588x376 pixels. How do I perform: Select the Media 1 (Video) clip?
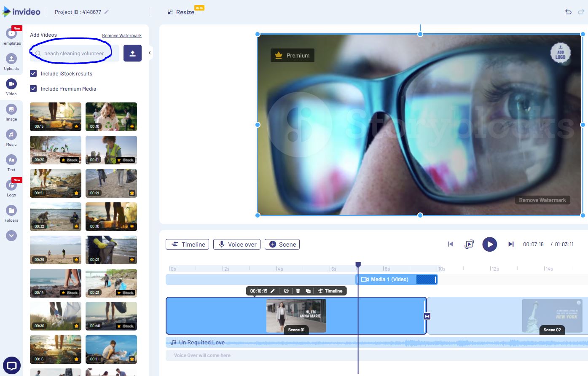[x=397, y=279]
